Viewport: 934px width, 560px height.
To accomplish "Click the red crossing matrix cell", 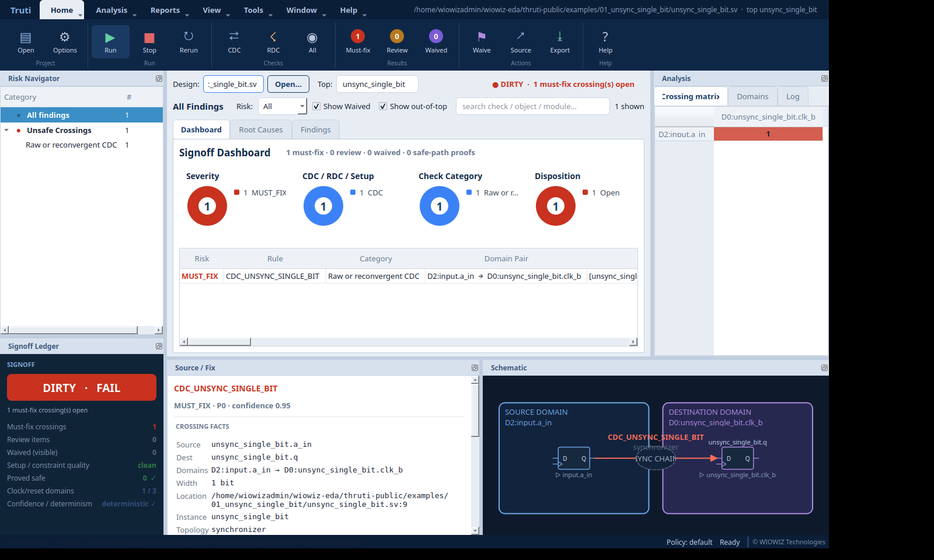I will coord(768,134).
